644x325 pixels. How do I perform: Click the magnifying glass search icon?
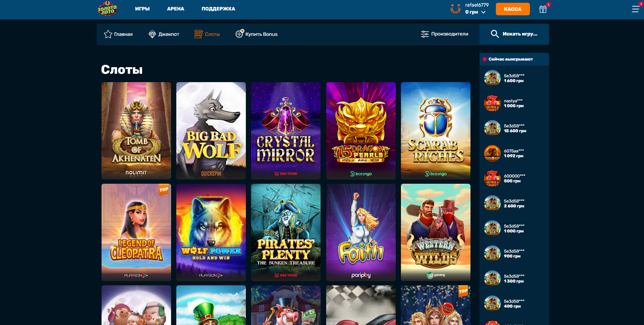point(495,34)
